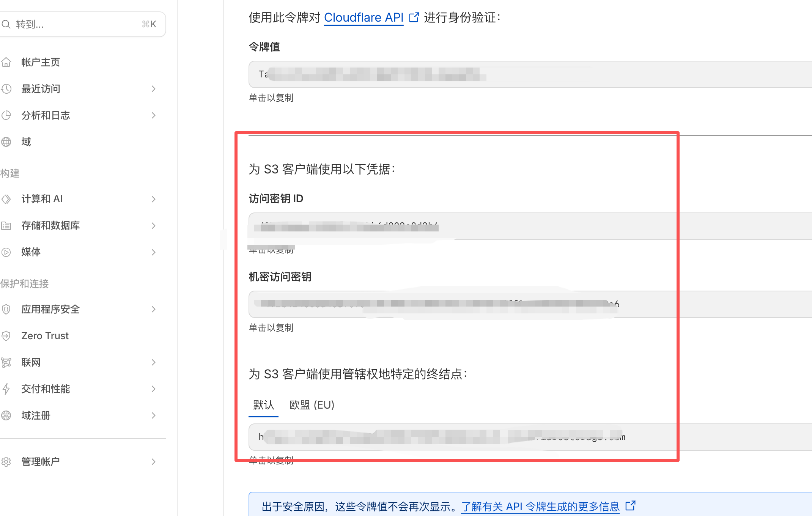Click the home icon beside 帐户主页
The width and height of the screenshot is (812, 516).
(6, 62)
